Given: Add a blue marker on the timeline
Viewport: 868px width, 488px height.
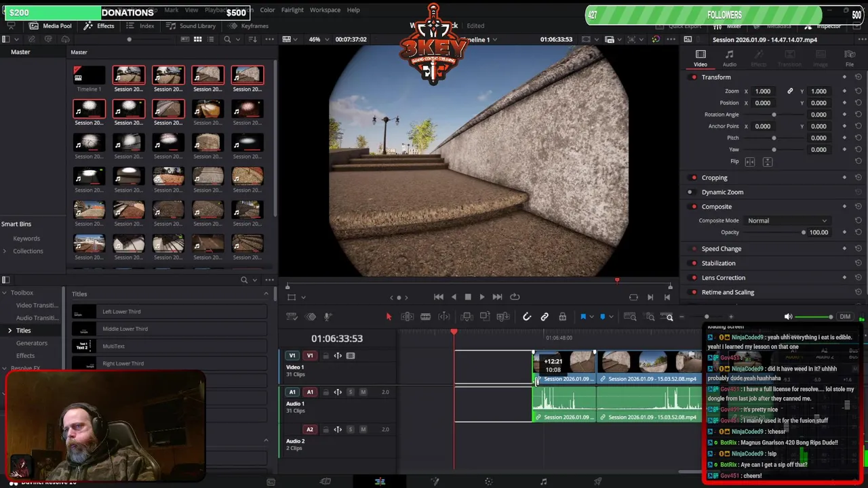Looking at the screenshot, I should 602,317.
